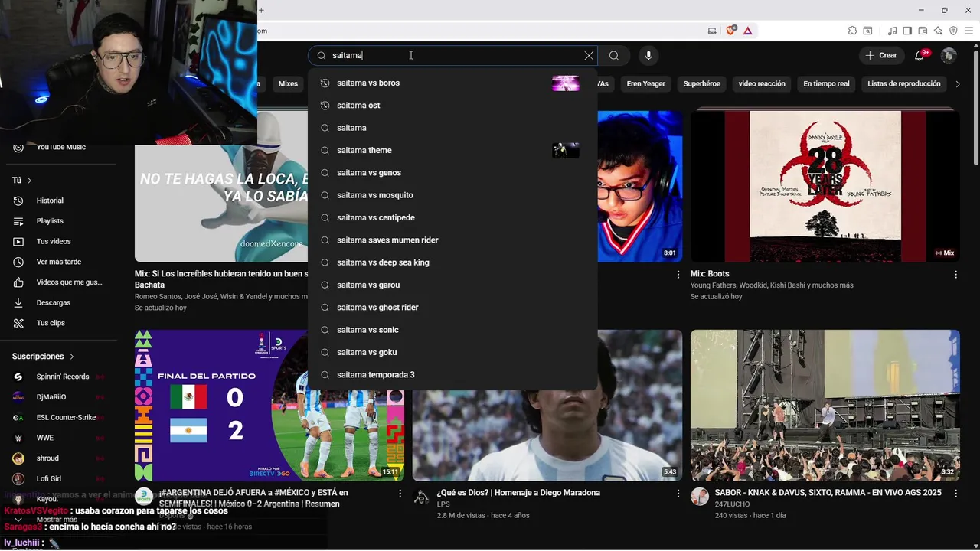
Task: Open Lofi Girl subscription channel
Action: 60,479
